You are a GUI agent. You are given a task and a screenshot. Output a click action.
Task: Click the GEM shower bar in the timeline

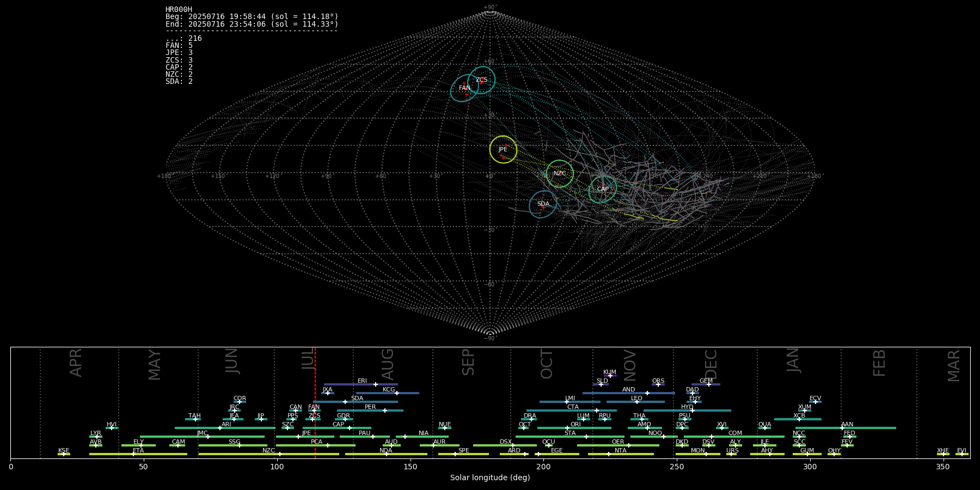point(706,384)
